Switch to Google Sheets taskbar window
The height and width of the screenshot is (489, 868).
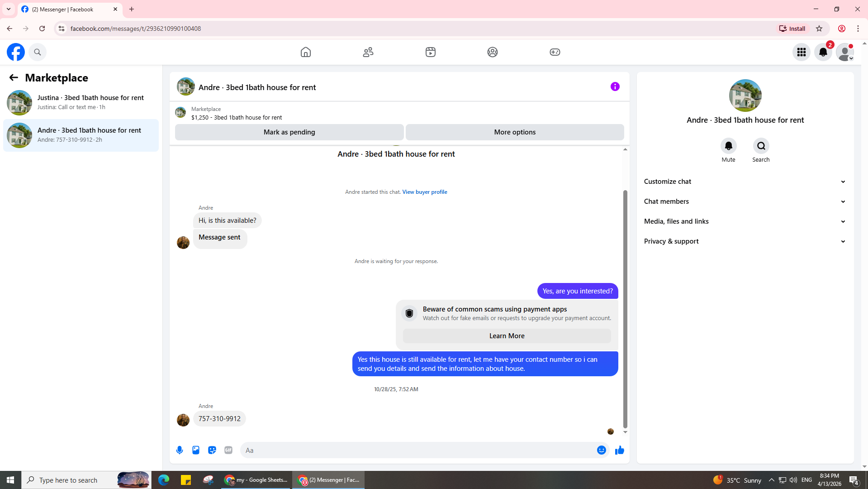(256, 480)
